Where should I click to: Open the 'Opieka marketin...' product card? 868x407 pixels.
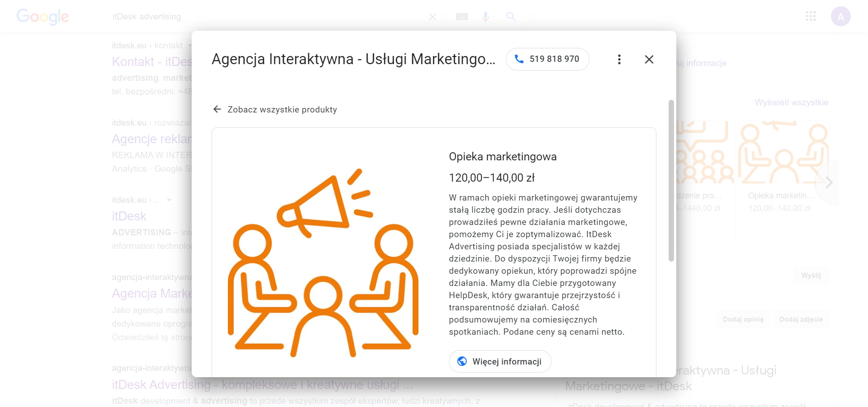[783, 182]
